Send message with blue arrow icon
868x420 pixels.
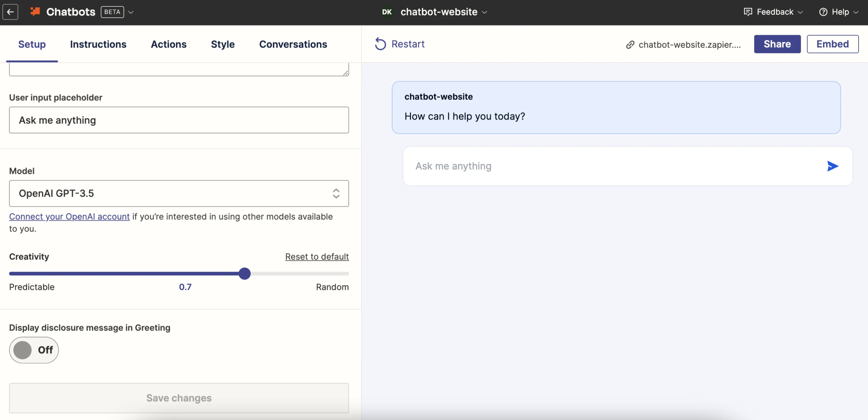[x=832, y=166]
